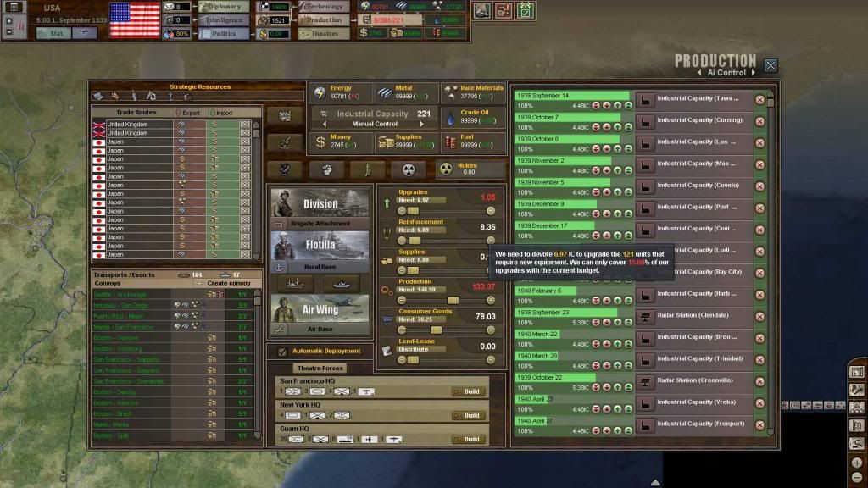Viewport: 868px width, 488px height.
Task: Click the raised fist icon button
Action: pos(326,169)
